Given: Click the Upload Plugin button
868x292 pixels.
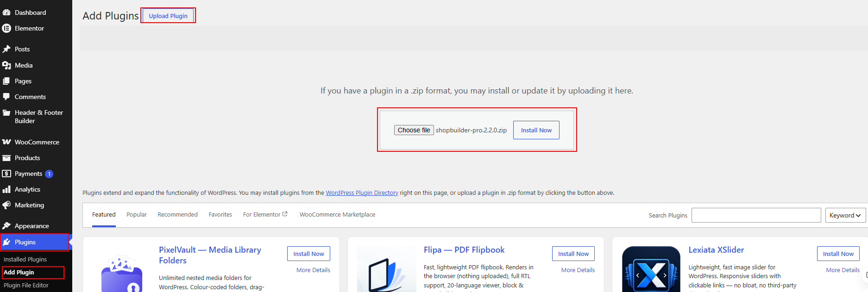Looking at the screenshot, I should (x=168, y=16).
